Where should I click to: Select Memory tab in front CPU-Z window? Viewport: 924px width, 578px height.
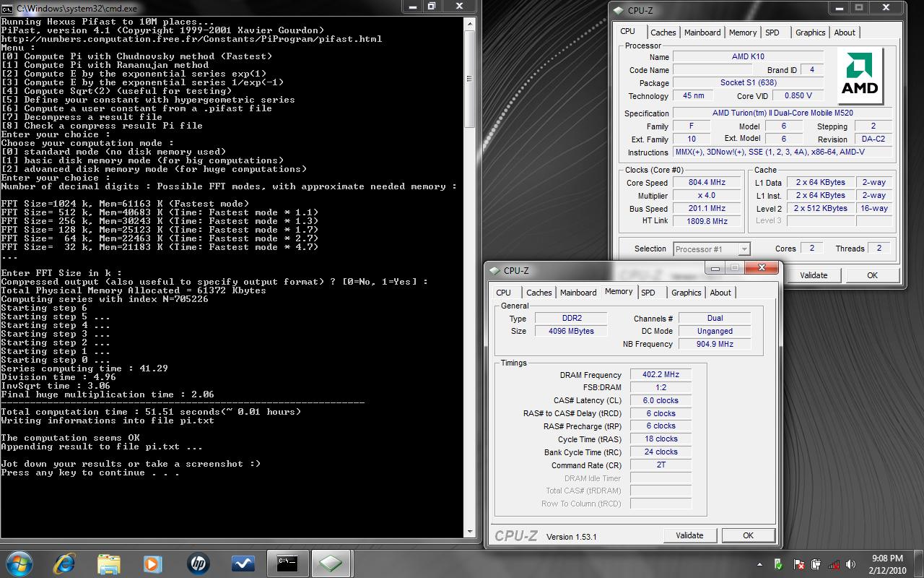pyautogui.click(x=619, y=291)
